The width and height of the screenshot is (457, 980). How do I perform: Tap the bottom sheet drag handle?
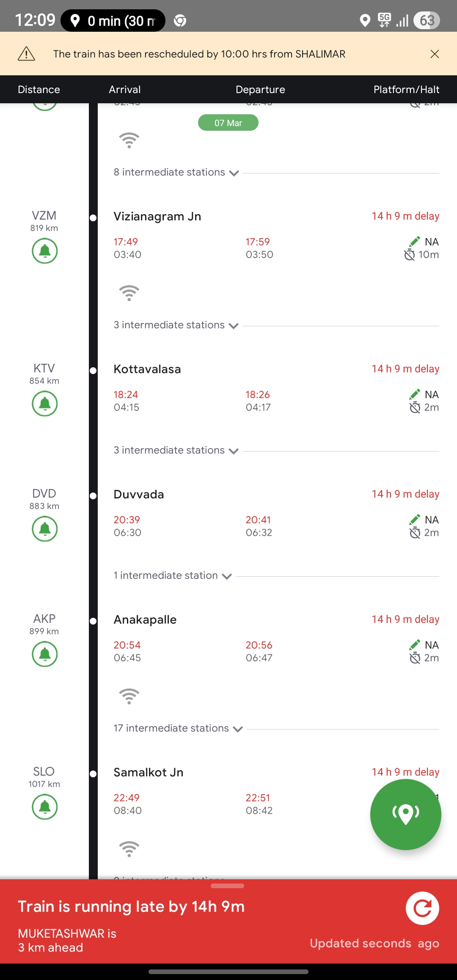click(227, 886)
